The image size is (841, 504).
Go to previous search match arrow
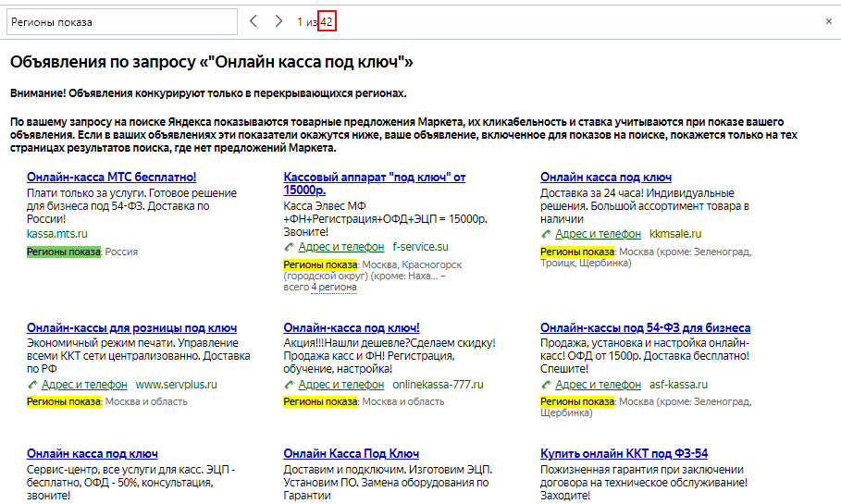point(254,21)
